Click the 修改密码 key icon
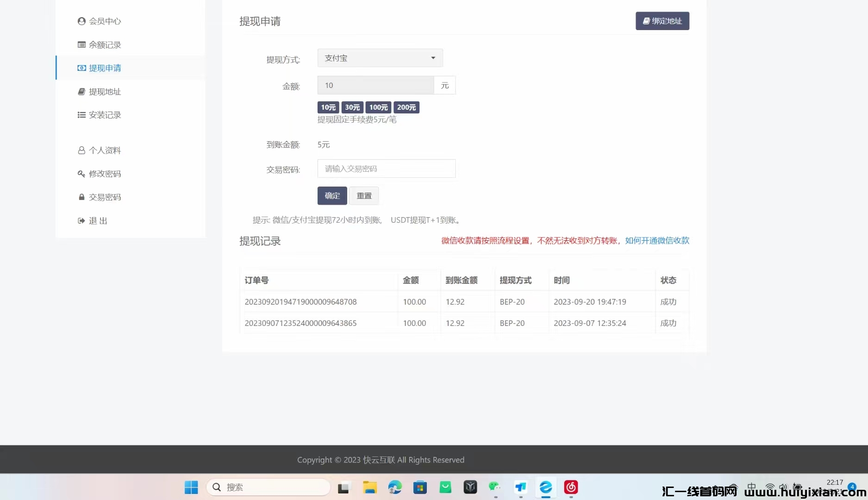868x500 pixels. click(81, 174)
